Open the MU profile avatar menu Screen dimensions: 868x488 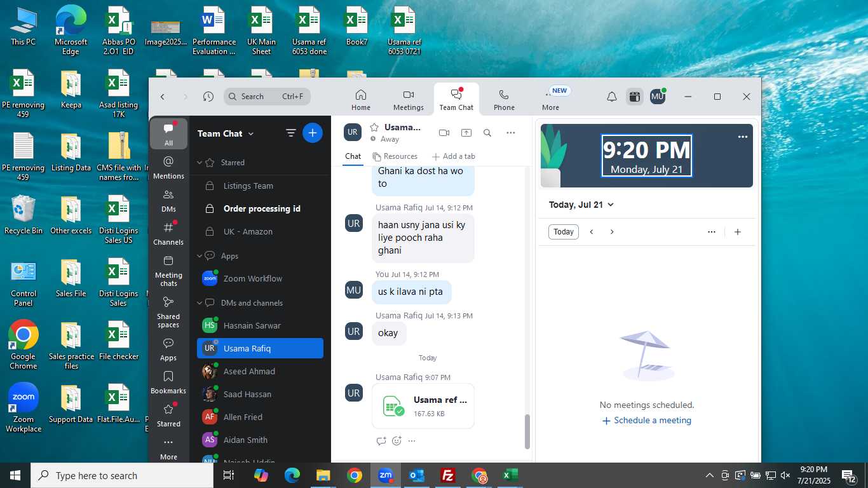tap(658, 97)
